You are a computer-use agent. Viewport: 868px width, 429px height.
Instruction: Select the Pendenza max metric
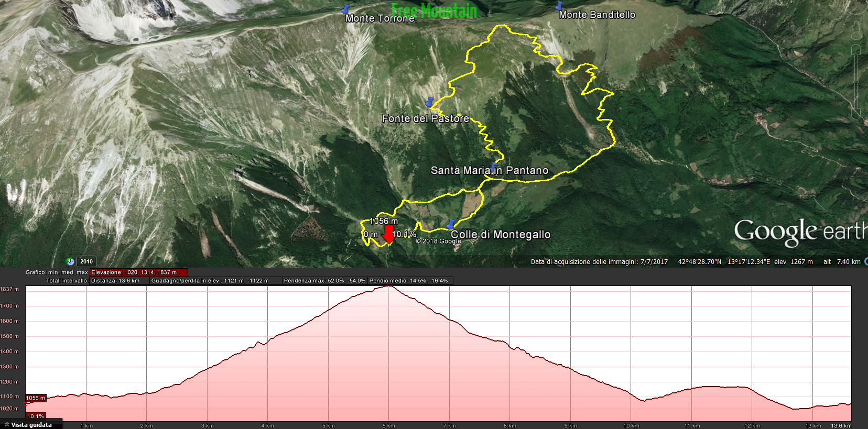[324, 281]
